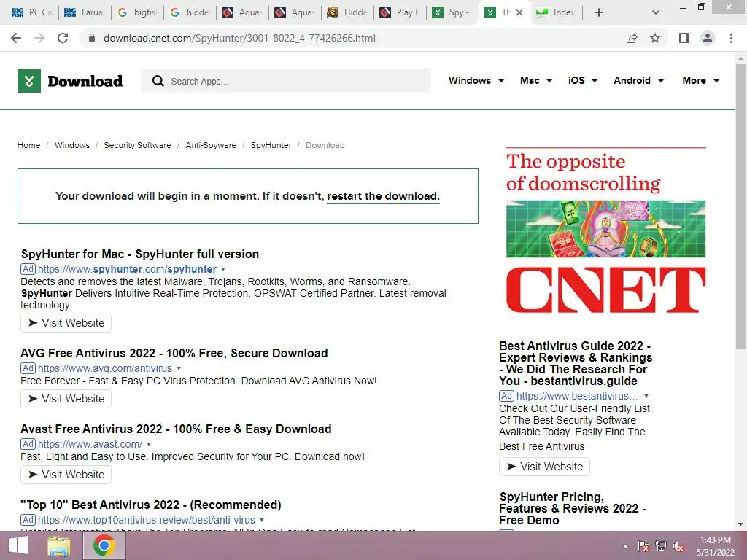
Task: Click the muted volume tray icon
Action: click(678, 546)
